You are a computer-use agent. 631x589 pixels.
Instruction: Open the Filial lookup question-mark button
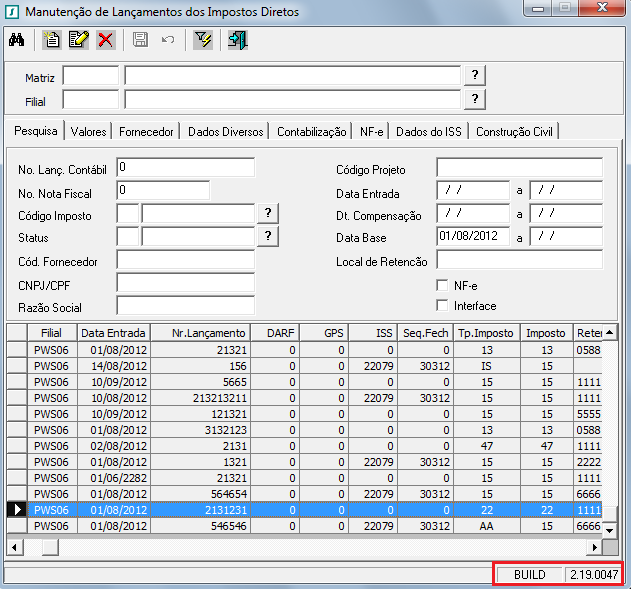pos(476,99)
